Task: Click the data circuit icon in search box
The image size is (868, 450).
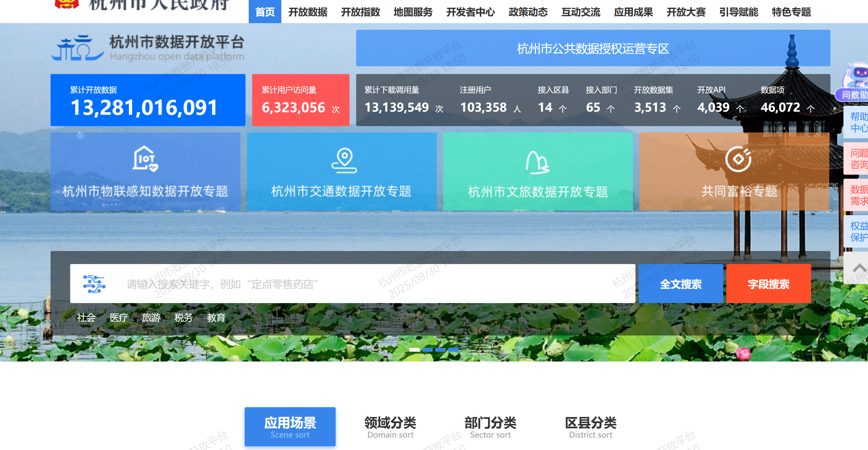Action: [x=94, y=284]
